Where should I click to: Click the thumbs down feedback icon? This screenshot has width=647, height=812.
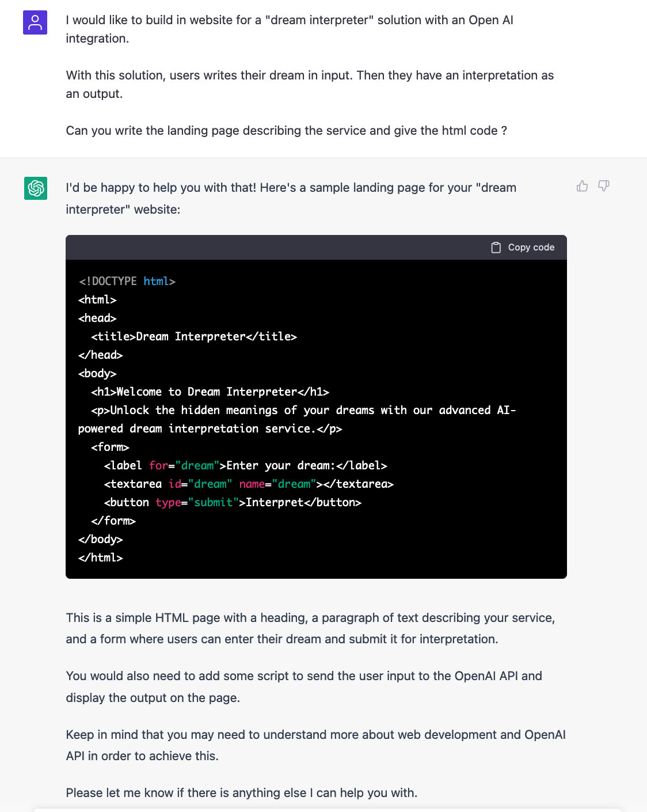point(603,186)
